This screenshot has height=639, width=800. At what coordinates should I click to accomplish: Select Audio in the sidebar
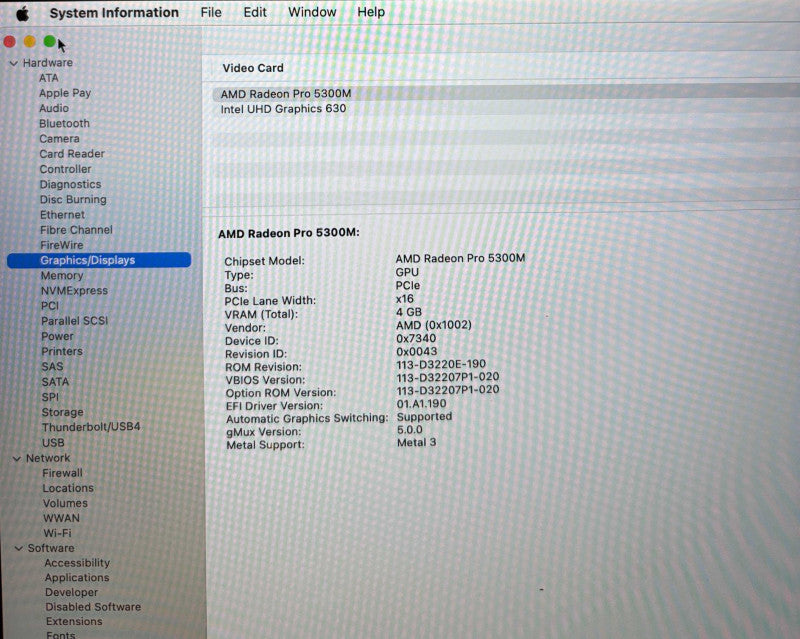[x=54, y=108]
